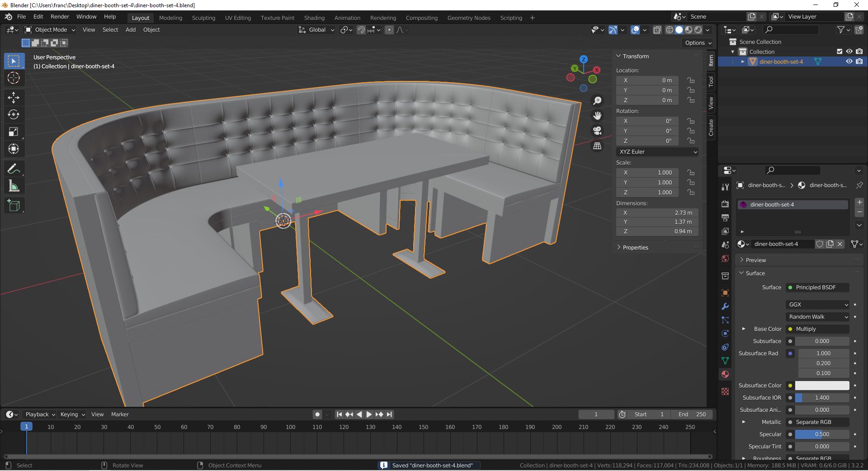Image resolution: width=868 pixels, height=471 pixels.
Task: Click the Options button in viewport header
Action: (698, 43)
